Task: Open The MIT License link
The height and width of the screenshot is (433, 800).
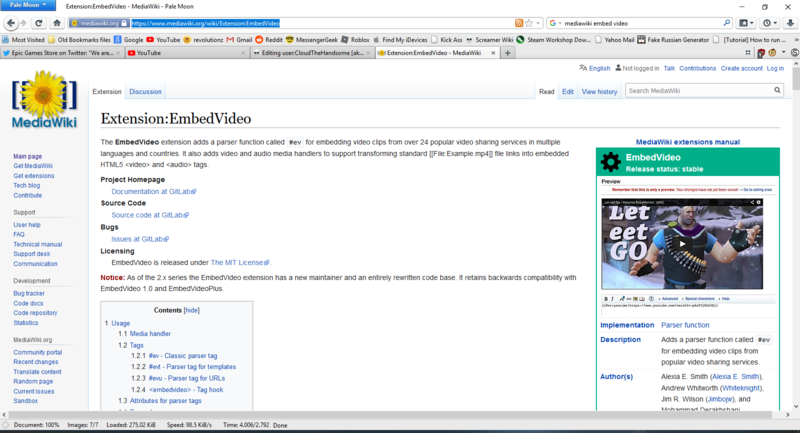Action: pyautogui.click(x=240, y=263)
